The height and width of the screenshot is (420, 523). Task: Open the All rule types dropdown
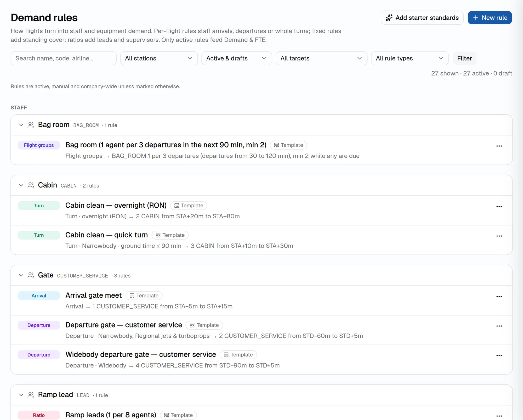[410, 58]
